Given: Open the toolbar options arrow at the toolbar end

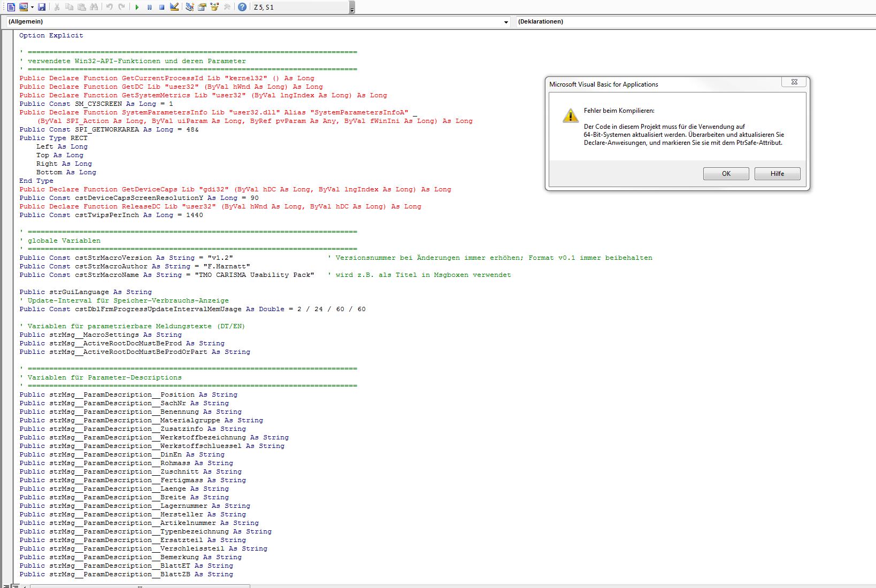Looking at the screenshot, I should pos(351,7).
